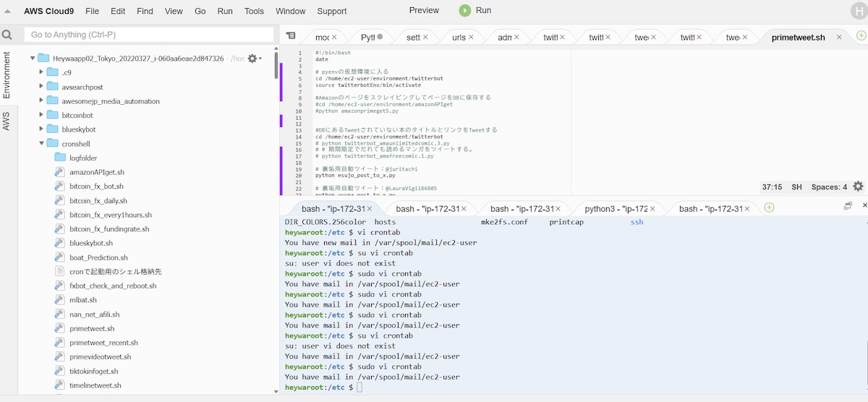
Task: Select fxbot_check_and_reboot.sh in the tree
Action: [113, 286]
